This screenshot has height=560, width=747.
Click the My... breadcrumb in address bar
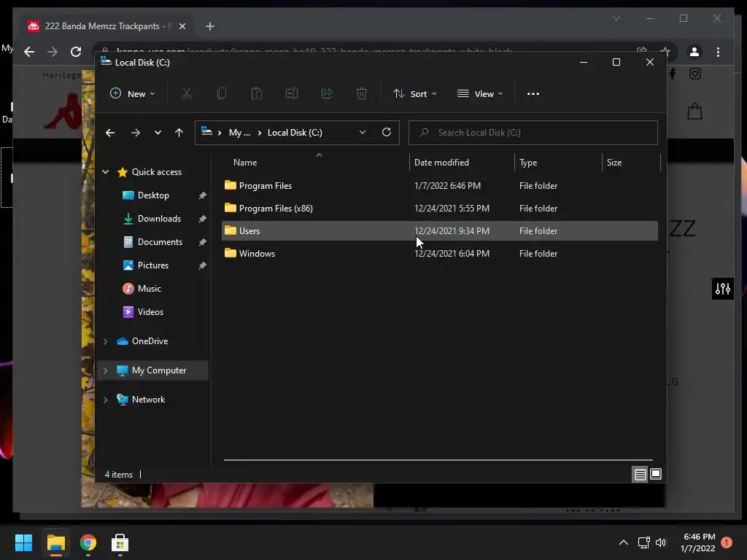[x=239, y=133]
